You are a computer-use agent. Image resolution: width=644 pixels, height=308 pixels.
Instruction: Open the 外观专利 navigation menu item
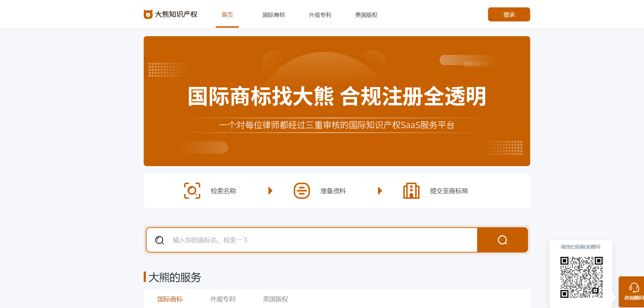click(320, 15)
